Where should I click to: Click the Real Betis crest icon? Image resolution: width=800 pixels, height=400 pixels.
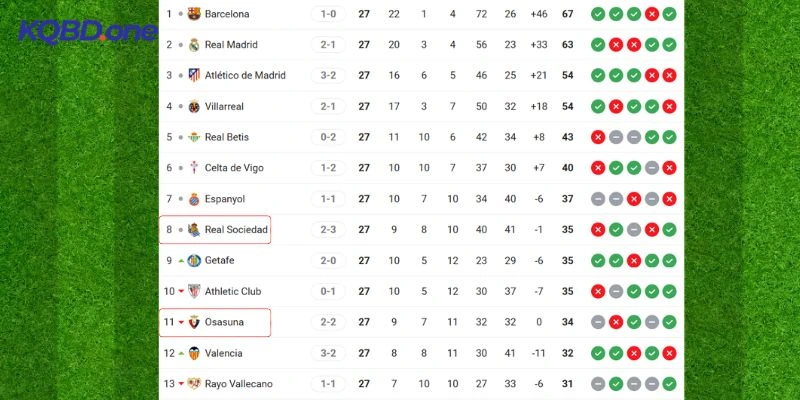pyautogui.click(x=194, y=137)
